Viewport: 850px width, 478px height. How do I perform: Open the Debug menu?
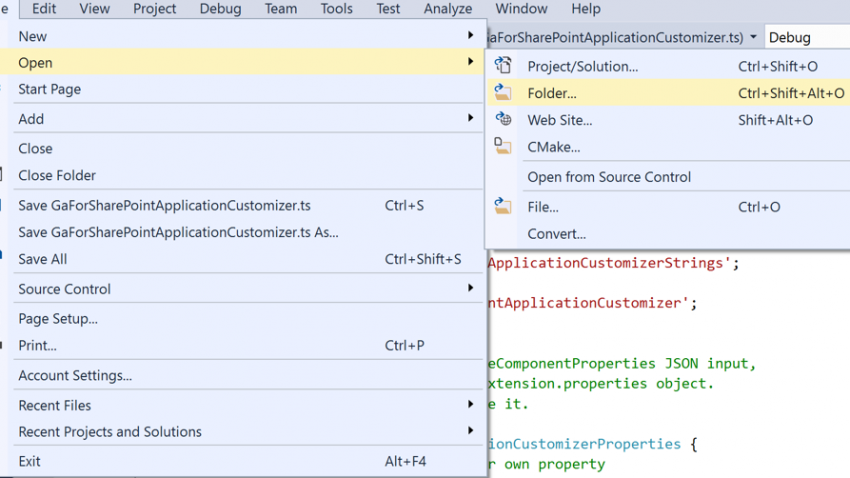point(220,9)
